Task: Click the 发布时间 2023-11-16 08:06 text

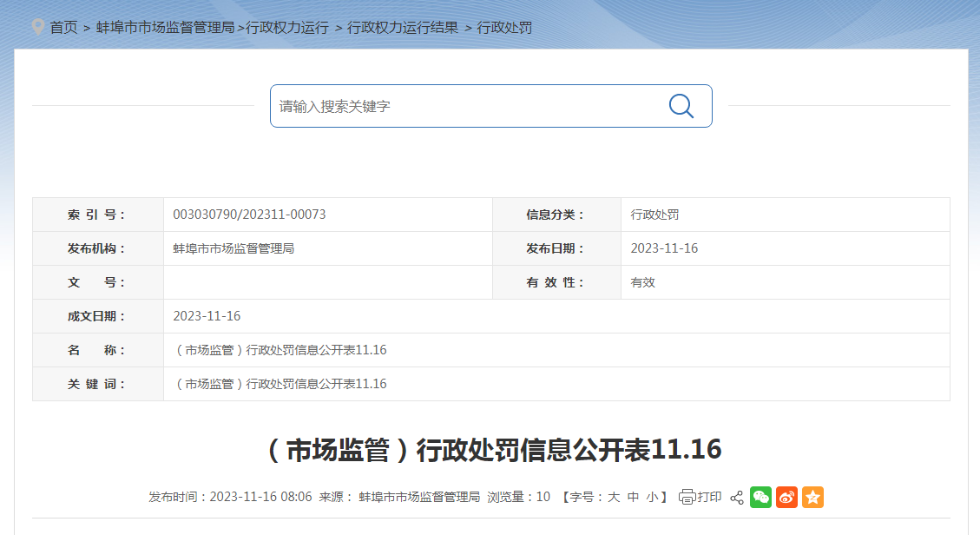Action: coord(230,497)
